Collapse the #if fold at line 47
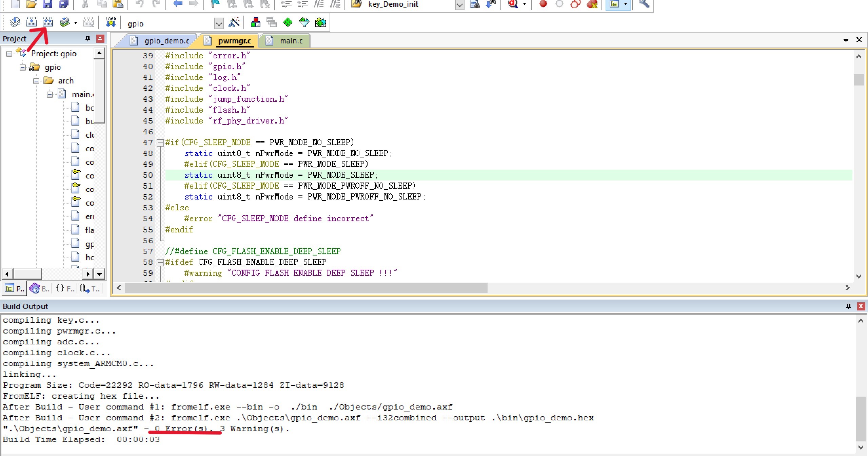 (160, 142)
